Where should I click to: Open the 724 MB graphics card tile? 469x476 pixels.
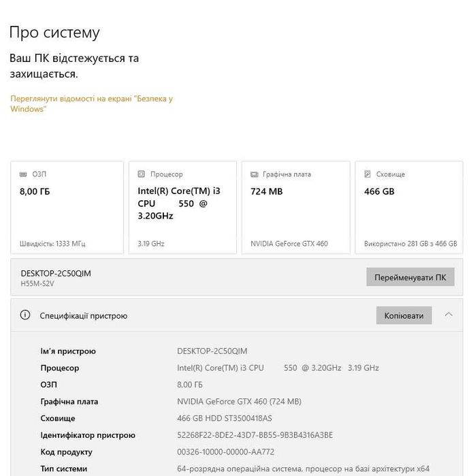tap(295, 207)
